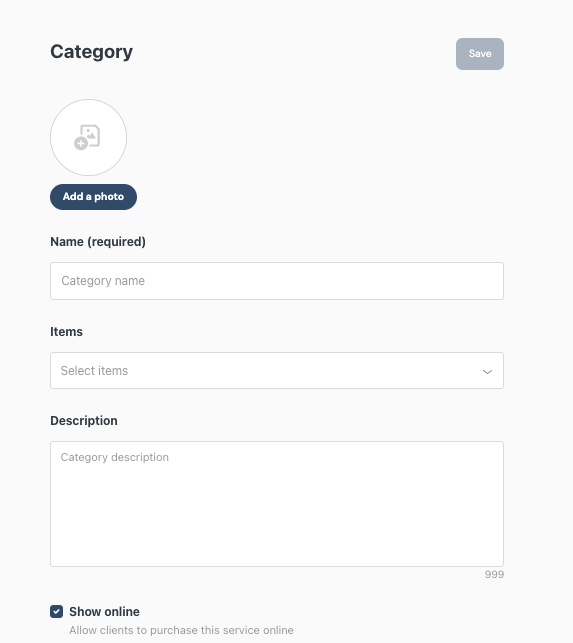
Task: Click the Allow clients to purchase online helper text
Action: [181, 630]
